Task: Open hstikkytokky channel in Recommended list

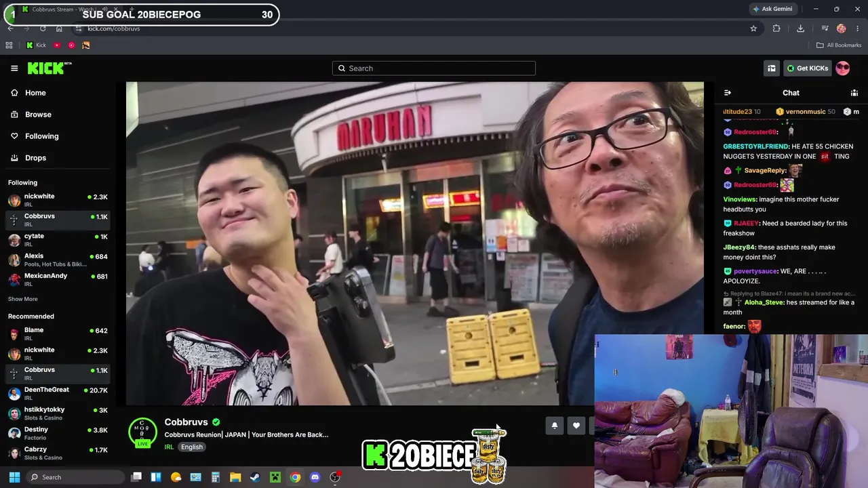Action: (58, 413)
